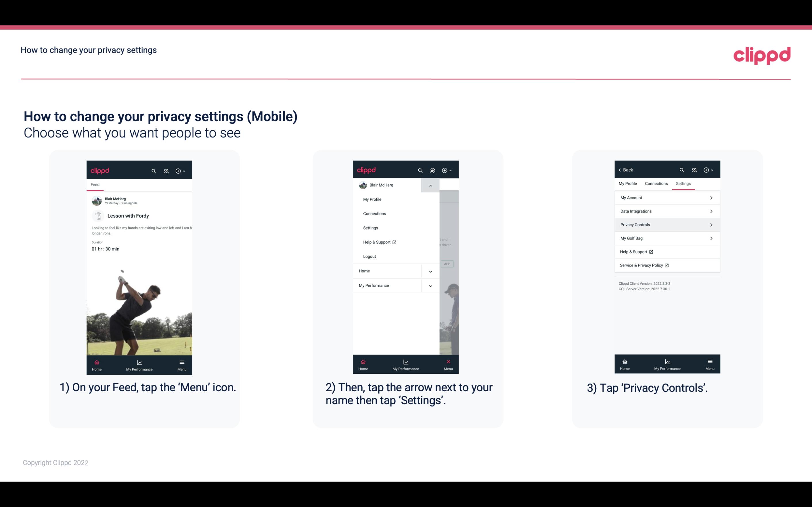Expand the My Performance dropdown in menu
Image resolution: width=812 pixels, height=507 pixels.
(430, 286)
